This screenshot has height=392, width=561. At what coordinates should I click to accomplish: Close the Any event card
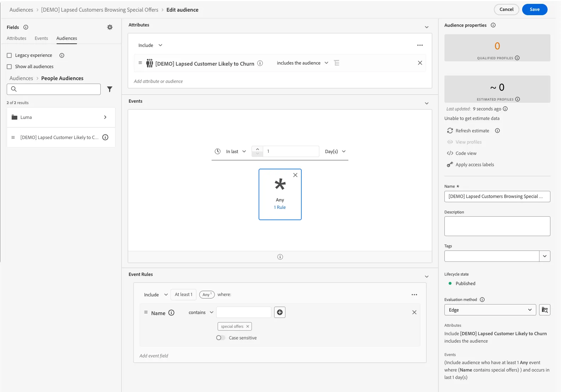(x=295, y=175)
